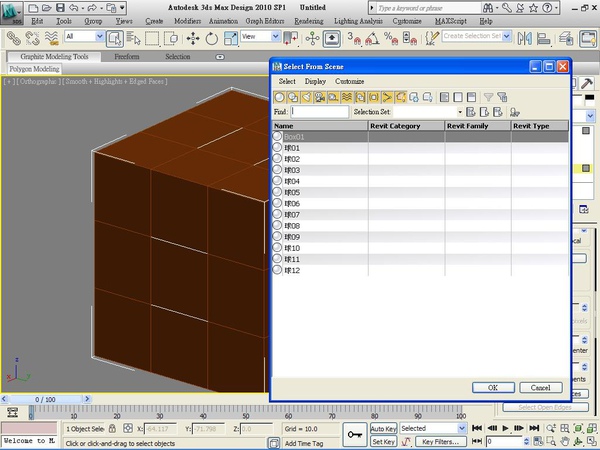The height and width of the screenshot is (450, 600).
Task: Click Select All icon in dialog toolbar
Action: 444,97
